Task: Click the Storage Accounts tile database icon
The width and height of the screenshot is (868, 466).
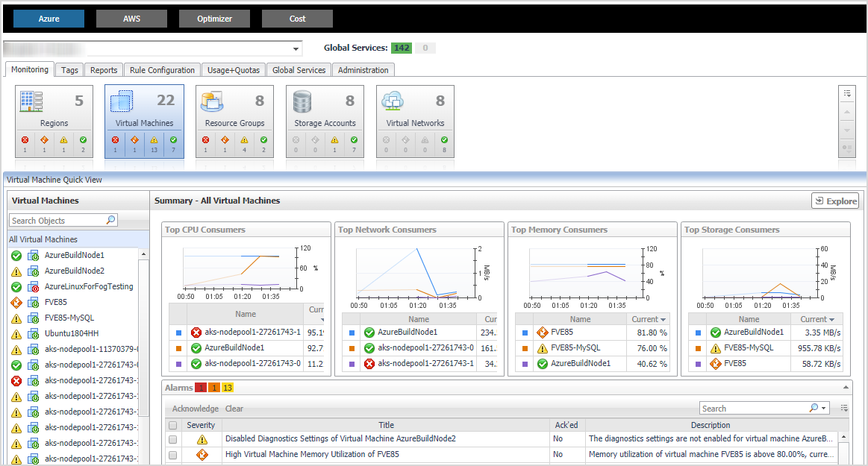Action: pyautogui.click(x=302, y=101)
